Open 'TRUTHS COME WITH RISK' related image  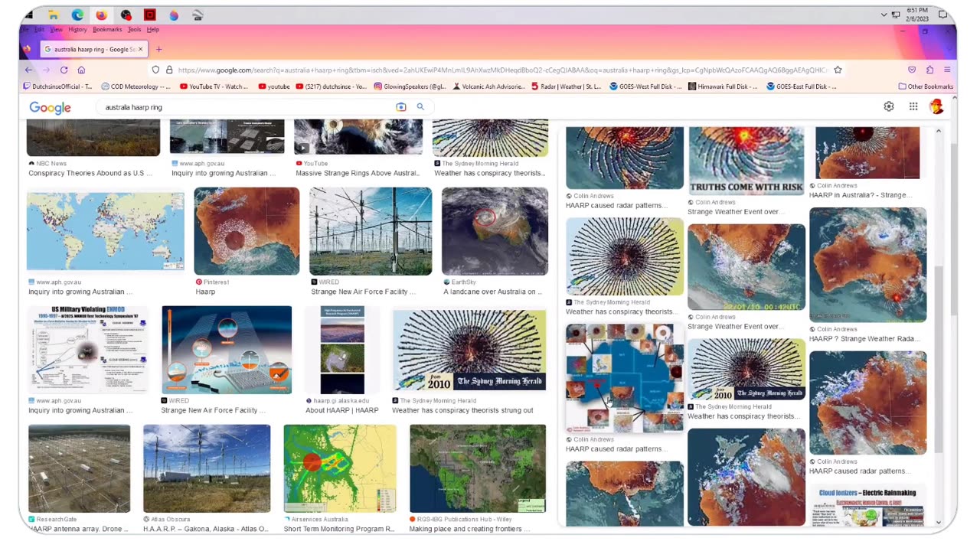(x=746, y=161)
